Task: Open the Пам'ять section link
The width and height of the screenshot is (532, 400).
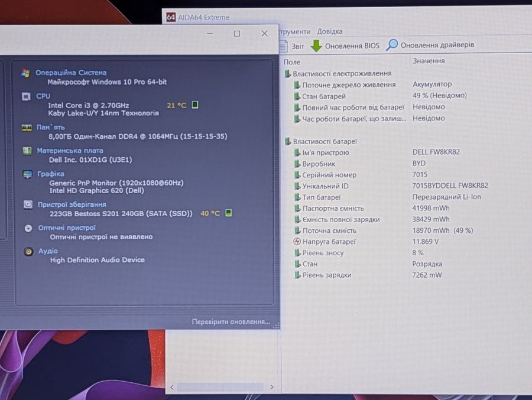Action: click(51, 127)
